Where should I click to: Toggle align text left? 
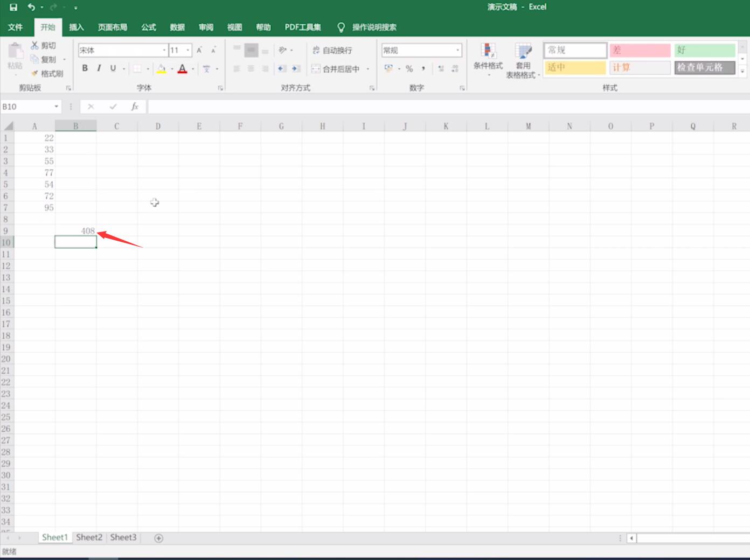[x=237, y=68]
